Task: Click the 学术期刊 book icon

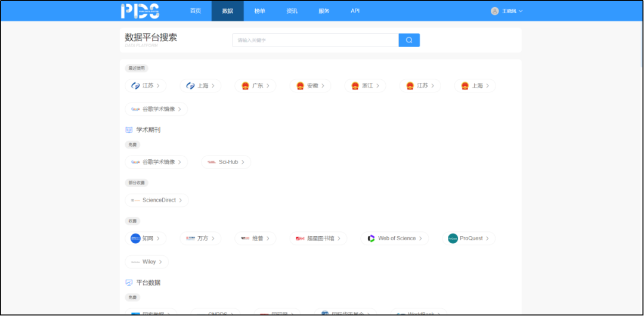Action: (129, 130)
